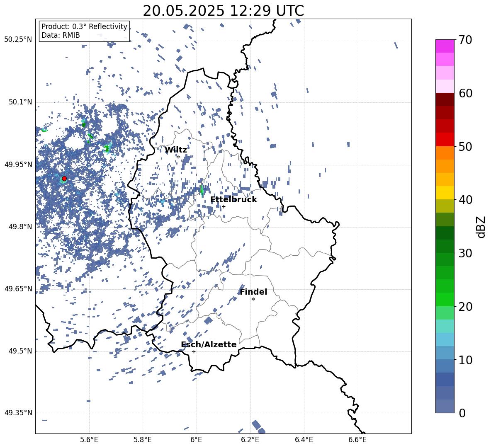Click the 6.6°E longitude label

pos(357,440)
